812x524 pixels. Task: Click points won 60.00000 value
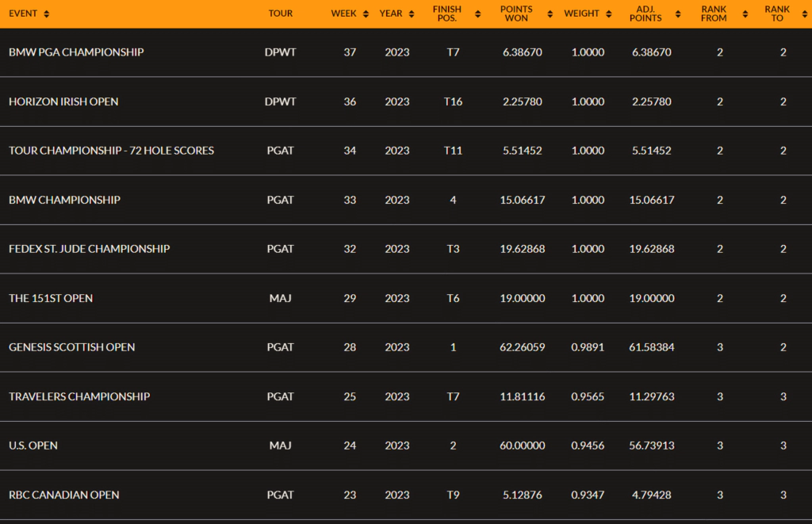click(x=522, y=446)
